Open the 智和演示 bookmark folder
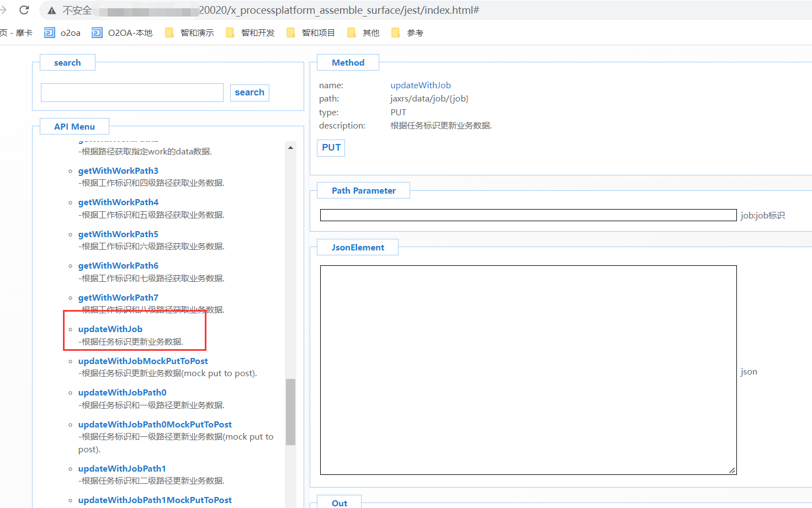 (189, 33)
